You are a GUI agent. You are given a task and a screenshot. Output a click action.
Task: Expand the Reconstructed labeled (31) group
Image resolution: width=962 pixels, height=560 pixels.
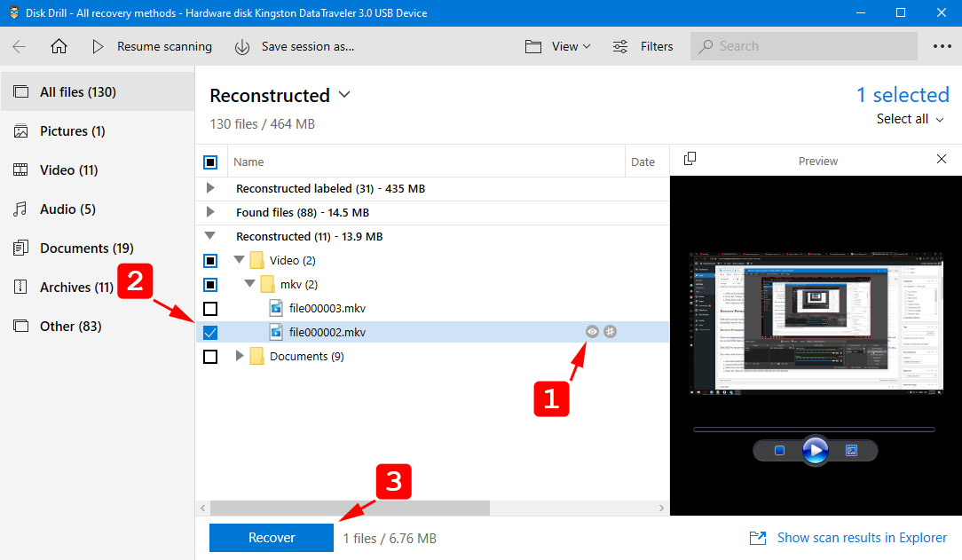pyautogui.click(x=210, y=188)
